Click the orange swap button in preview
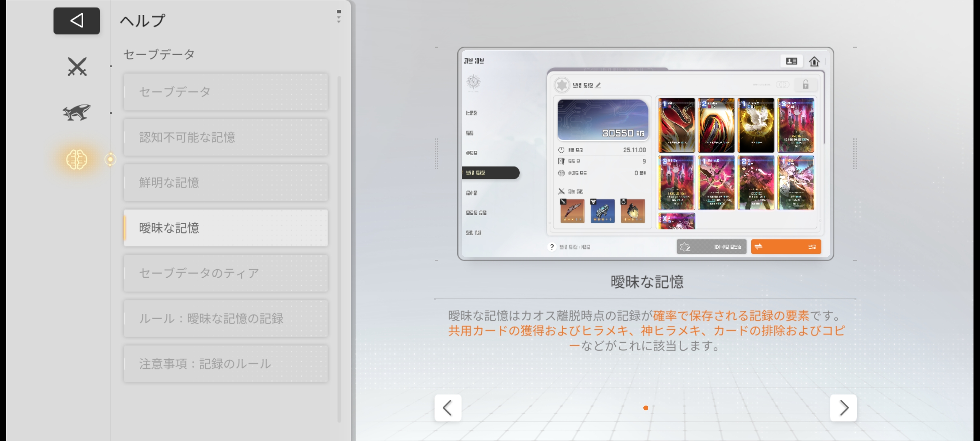This screenshot has height=441, width=980. (786, 247)
